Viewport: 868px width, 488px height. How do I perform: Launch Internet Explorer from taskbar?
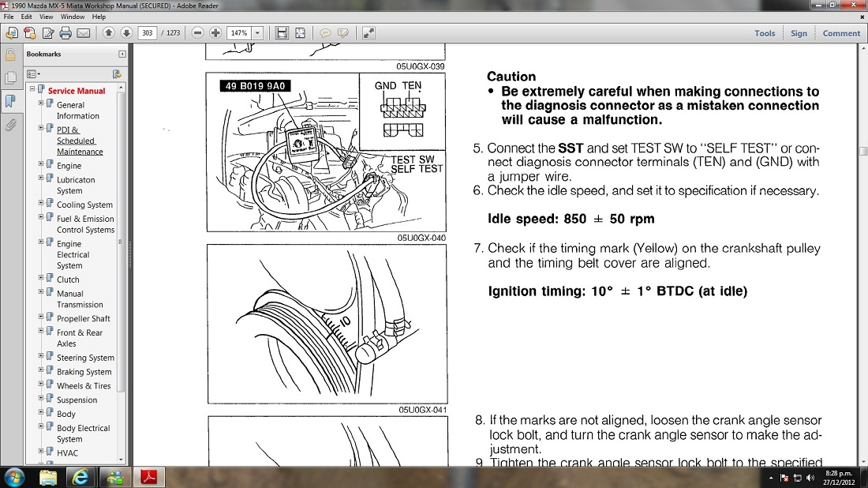point(80,478)
